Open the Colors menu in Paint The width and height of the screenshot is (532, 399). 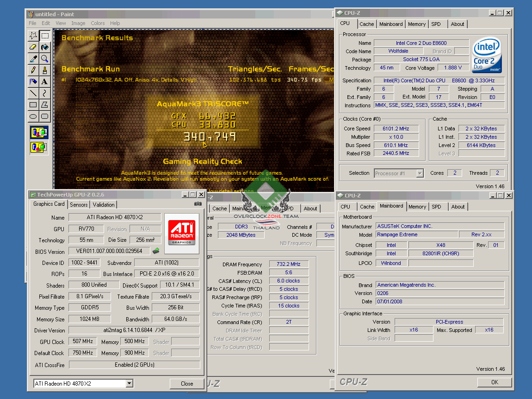point(98,23)
